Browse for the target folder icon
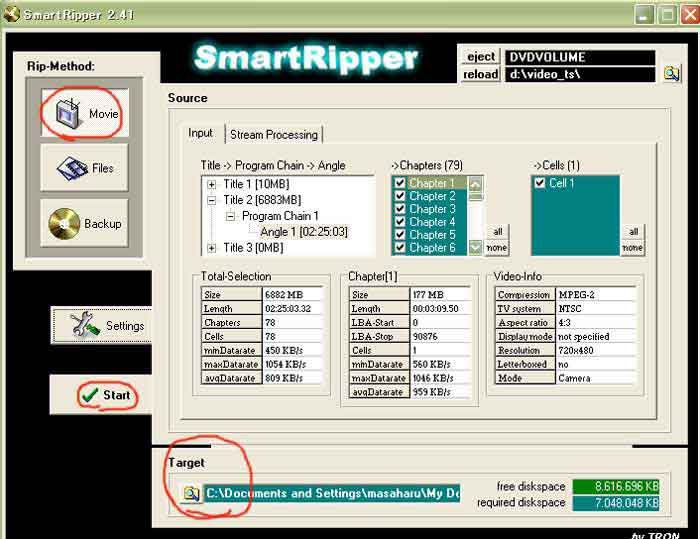The width and height of the screenshot is (700, 539). point(192,493)
